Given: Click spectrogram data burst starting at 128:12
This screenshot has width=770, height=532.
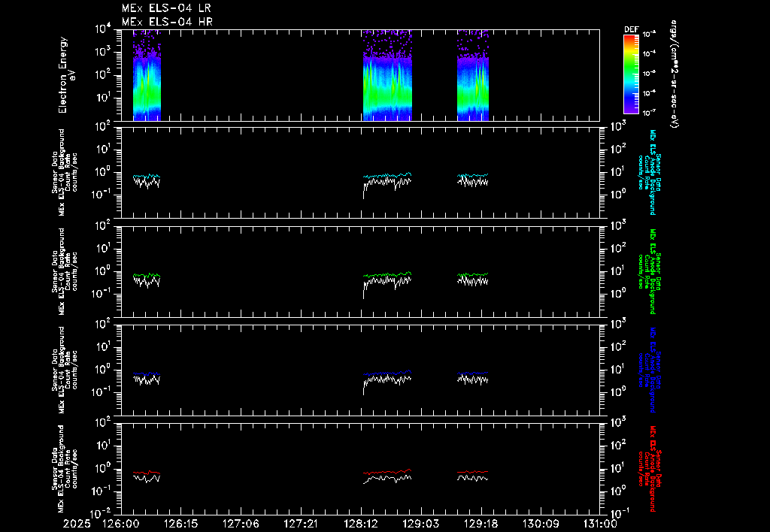Looking at the screenshot, I should 387,75.
